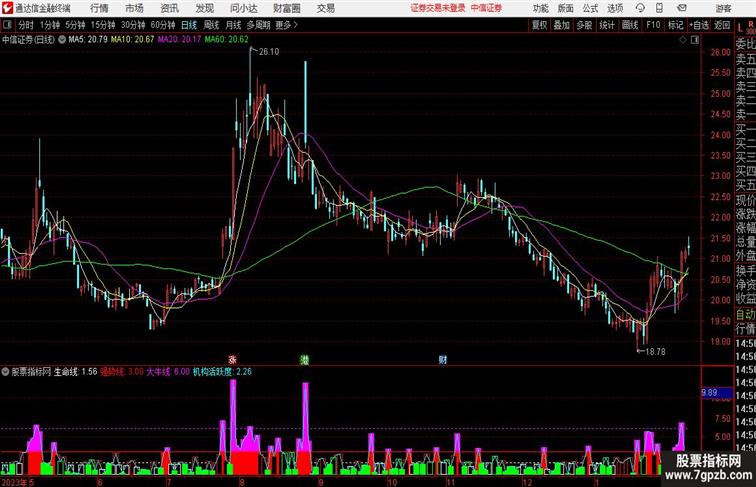This screenshot has height=487, width=756.
Task: Open the 选项 menu
Action: click(x=615, y=8)
